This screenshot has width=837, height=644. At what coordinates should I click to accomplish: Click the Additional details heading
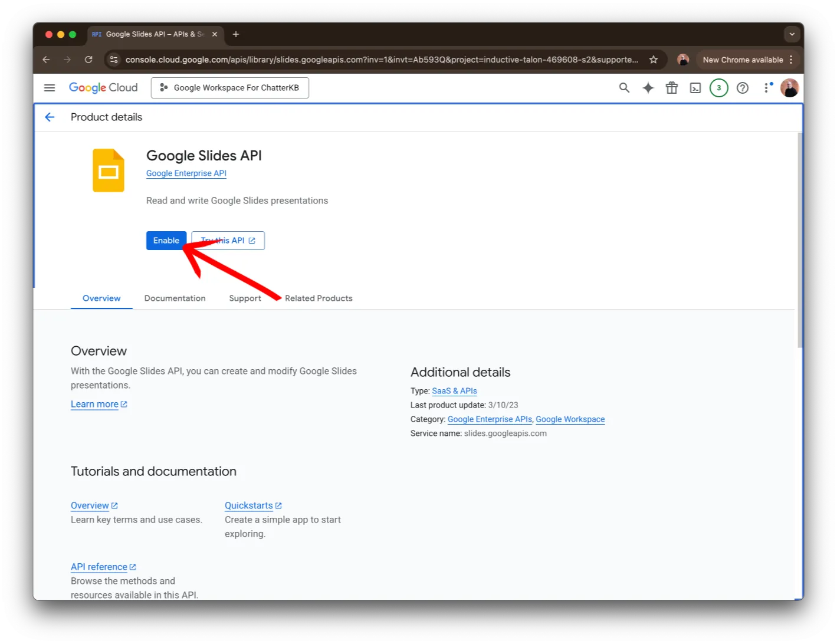(460, 372)
